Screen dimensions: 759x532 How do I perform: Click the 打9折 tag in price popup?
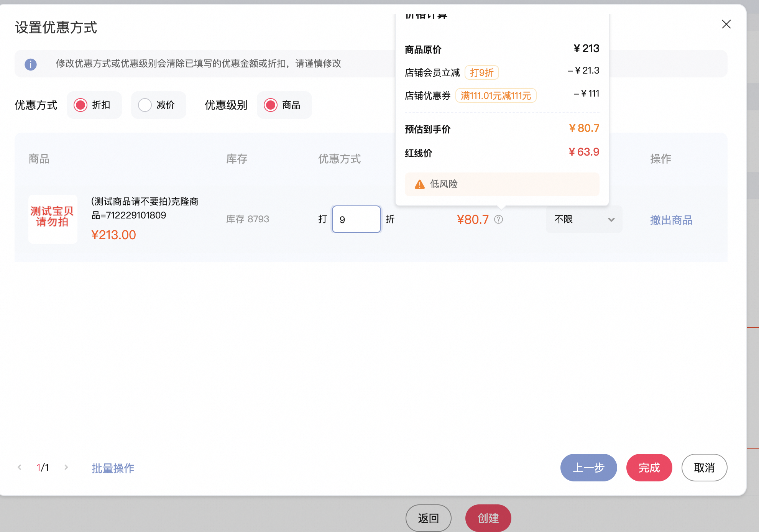pyautogui.click(x=482, y=72)
